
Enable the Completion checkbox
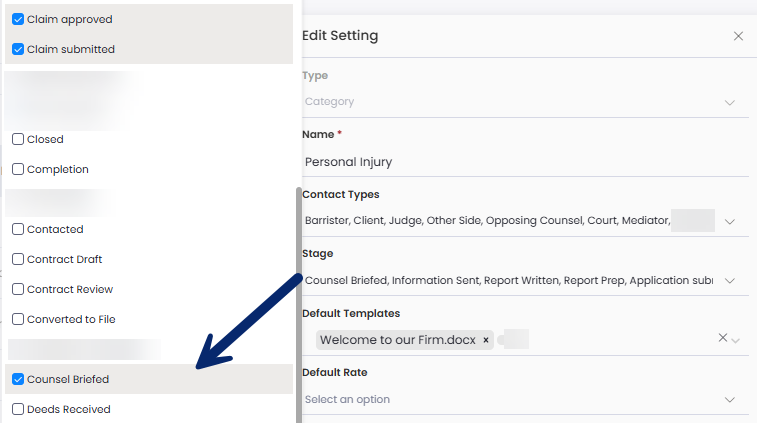click(18, 169)
